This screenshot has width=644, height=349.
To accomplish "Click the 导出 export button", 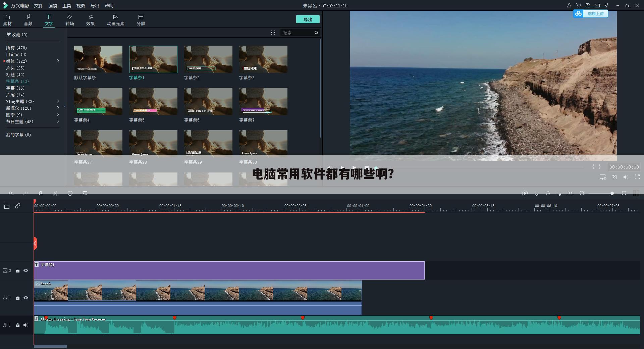I will pyautogui.click(x=308, y=19).
